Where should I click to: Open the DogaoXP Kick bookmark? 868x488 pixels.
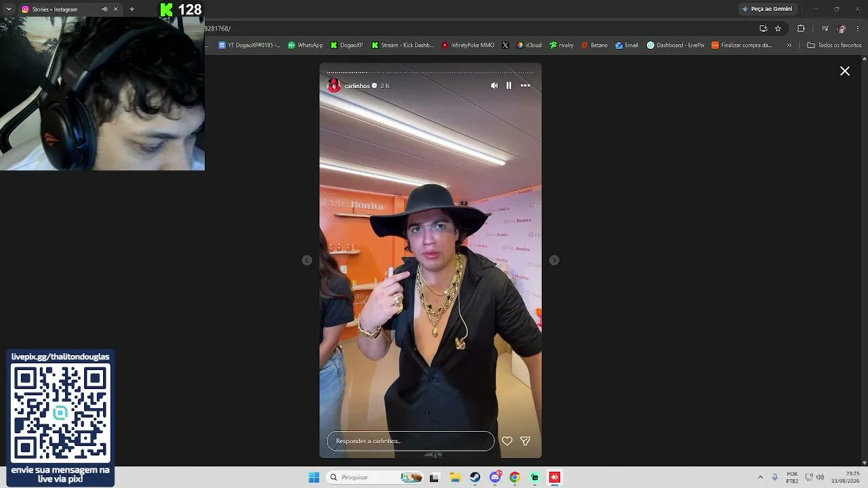pyautogui.click(x=347, y=45)
